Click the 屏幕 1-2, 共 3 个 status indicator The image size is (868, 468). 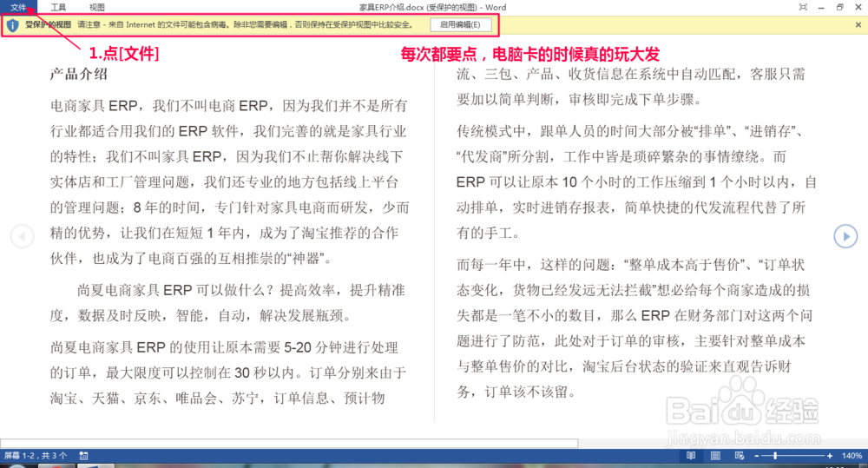click(x=36, y=455)
